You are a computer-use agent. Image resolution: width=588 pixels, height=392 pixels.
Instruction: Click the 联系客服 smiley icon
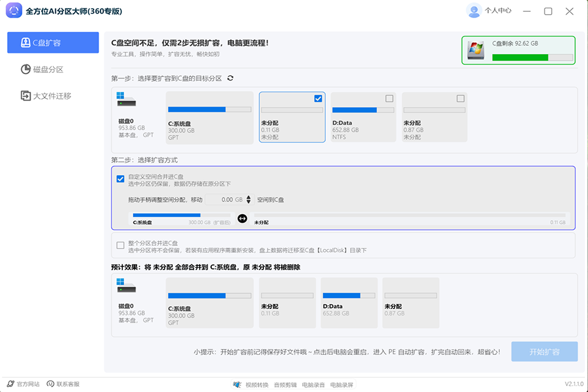click(50, 384)
